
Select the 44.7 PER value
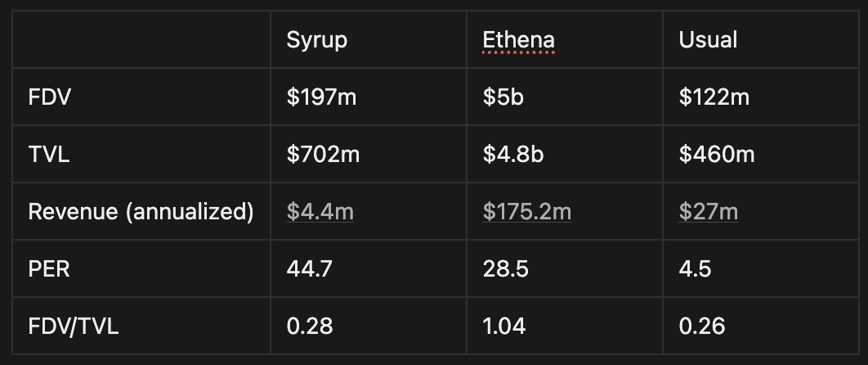pos(309,269)
